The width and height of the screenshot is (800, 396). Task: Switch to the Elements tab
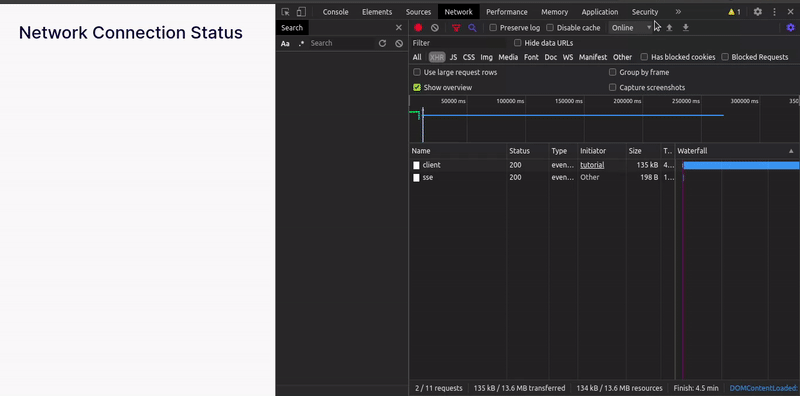[377, 12]
